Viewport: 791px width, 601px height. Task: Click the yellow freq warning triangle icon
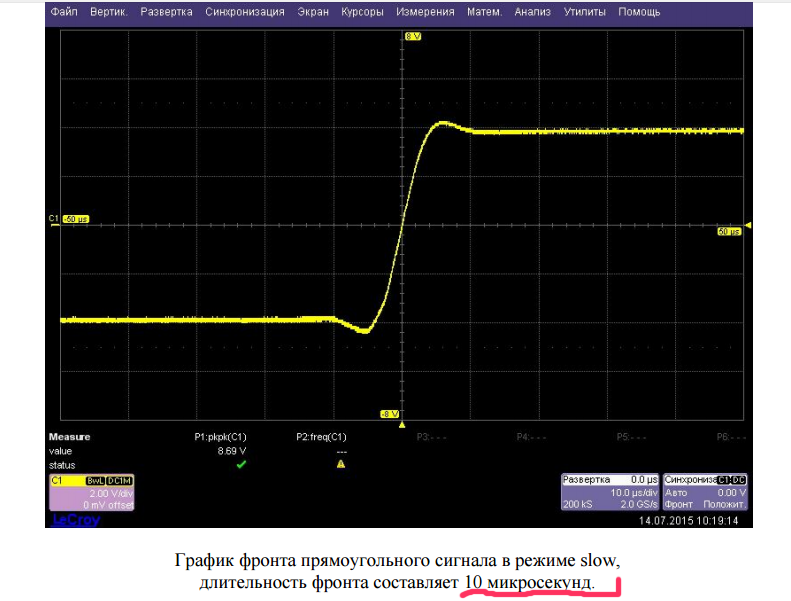coord(341,464)
